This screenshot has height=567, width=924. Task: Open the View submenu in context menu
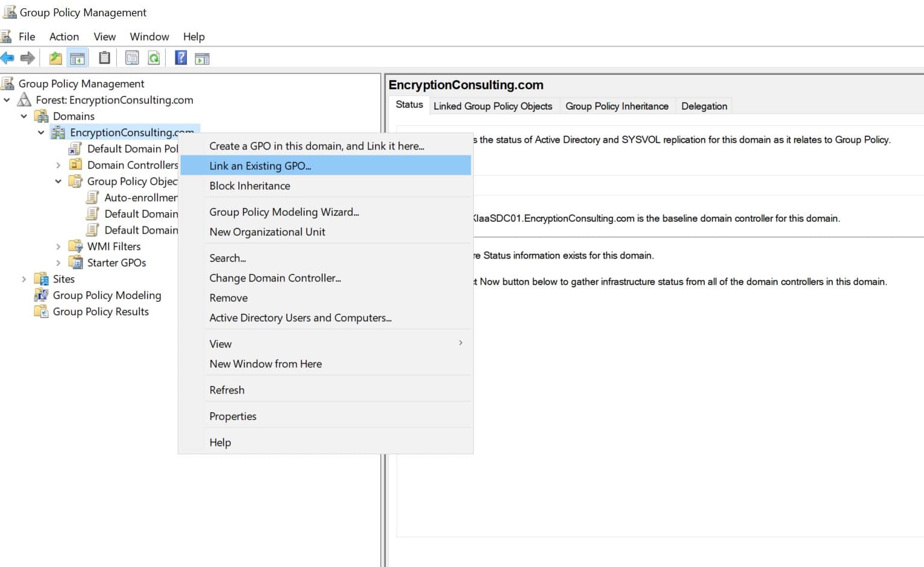(x=221, y=343)
